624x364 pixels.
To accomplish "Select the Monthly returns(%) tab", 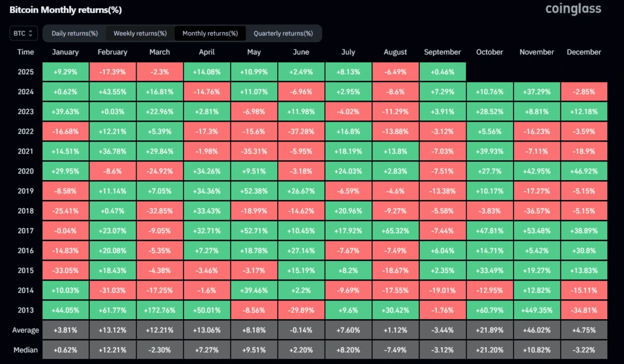I will coord(210,33).
